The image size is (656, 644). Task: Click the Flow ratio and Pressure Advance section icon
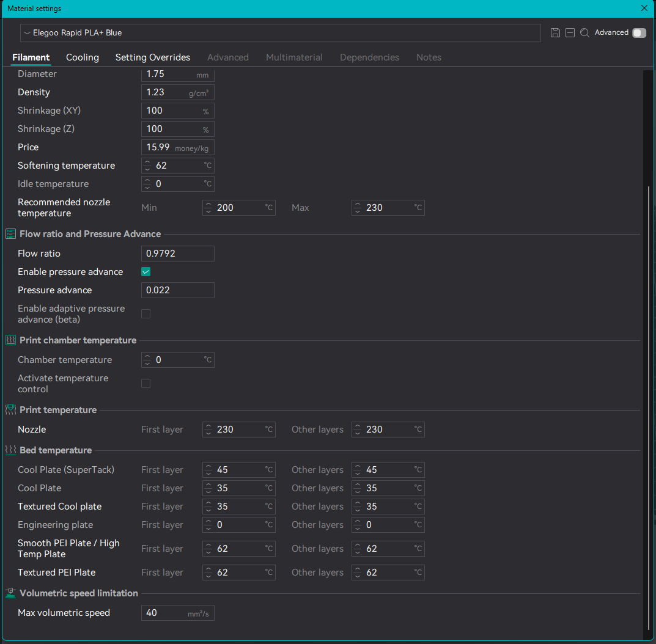coord(10,234)
